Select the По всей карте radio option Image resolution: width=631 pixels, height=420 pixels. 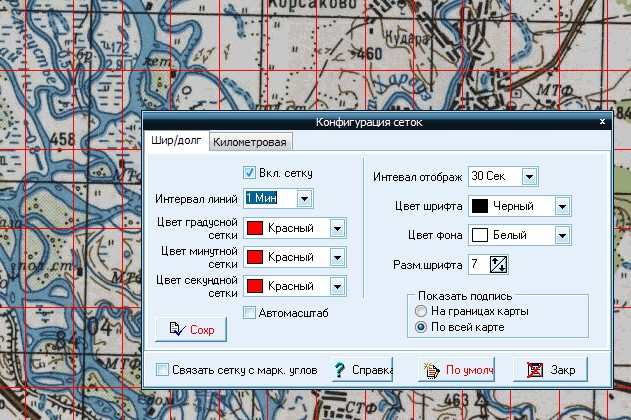coord(421,327)
